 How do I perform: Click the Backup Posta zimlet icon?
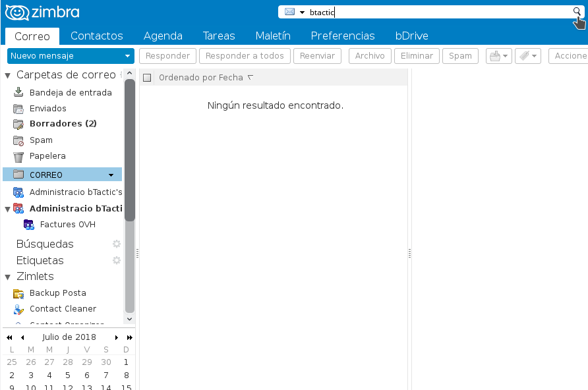18,293
